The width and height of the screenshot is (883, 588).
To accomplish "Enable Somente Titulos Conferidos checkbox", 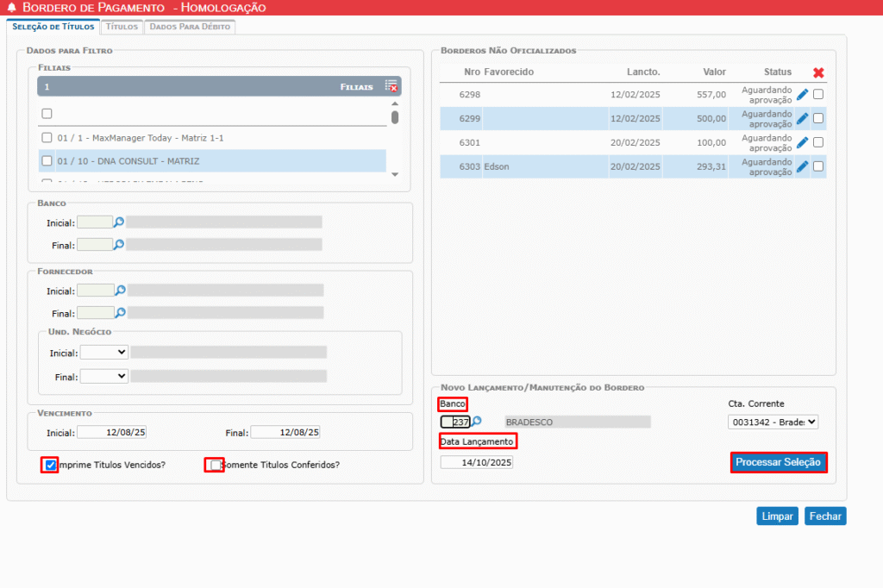I will point(215,465).
